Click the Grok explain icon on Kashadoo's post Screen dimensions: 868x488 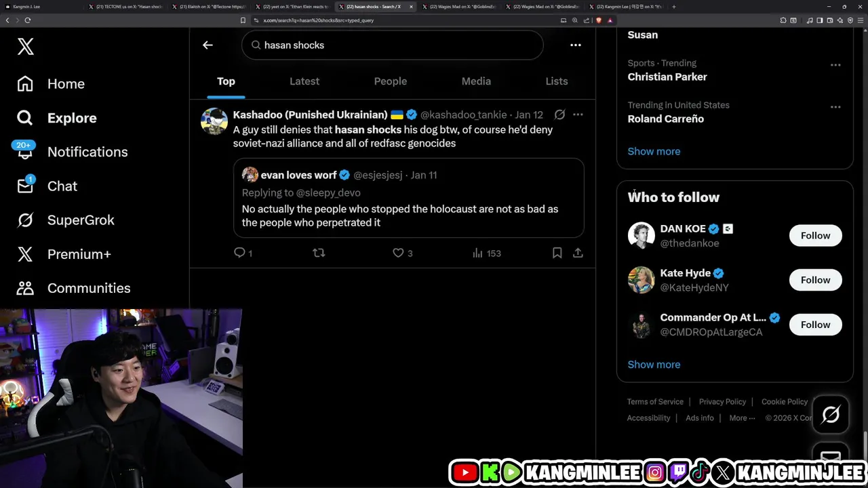tap(559, 115)
